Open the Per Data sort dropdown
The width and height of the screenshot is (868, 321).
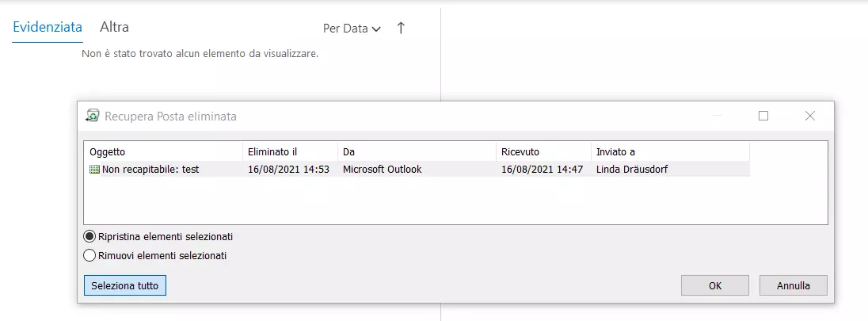(x=352, y=29)
